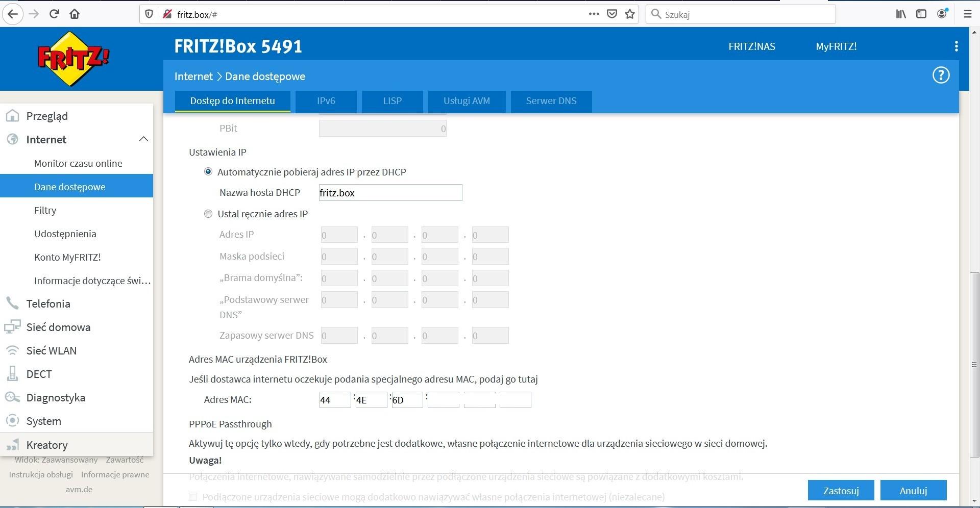The width and height of the screenshot is (980, 508).
Task: Select the Diagnostyka diagnostics icon
Action: 12,397
